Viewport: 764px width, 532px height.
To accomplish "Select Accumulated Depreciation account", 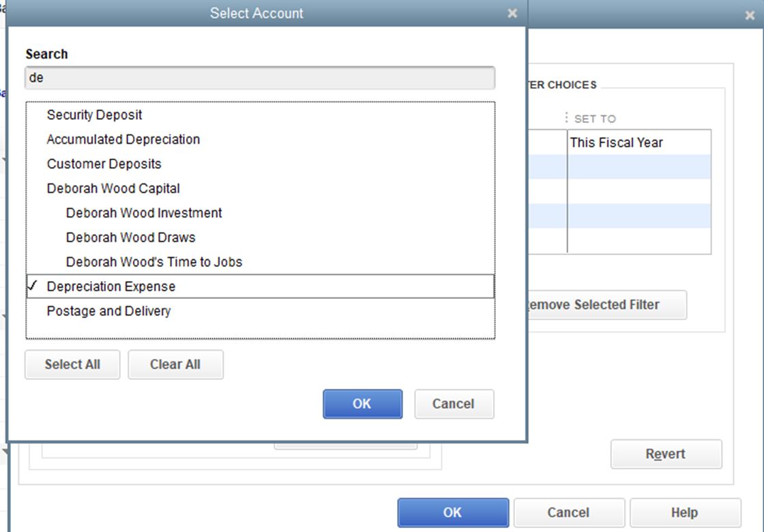I will point(123,140).
